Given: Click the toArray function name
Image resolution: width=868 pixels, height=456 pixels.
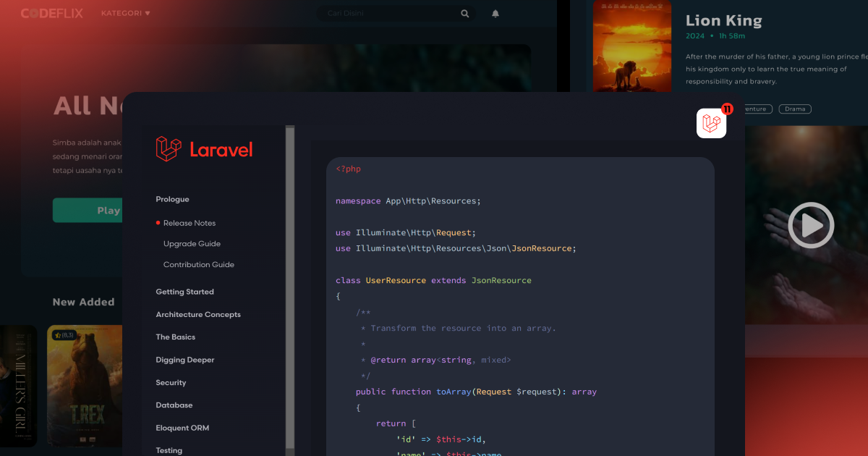Looking at the screenshot, I should coord(454,392).
